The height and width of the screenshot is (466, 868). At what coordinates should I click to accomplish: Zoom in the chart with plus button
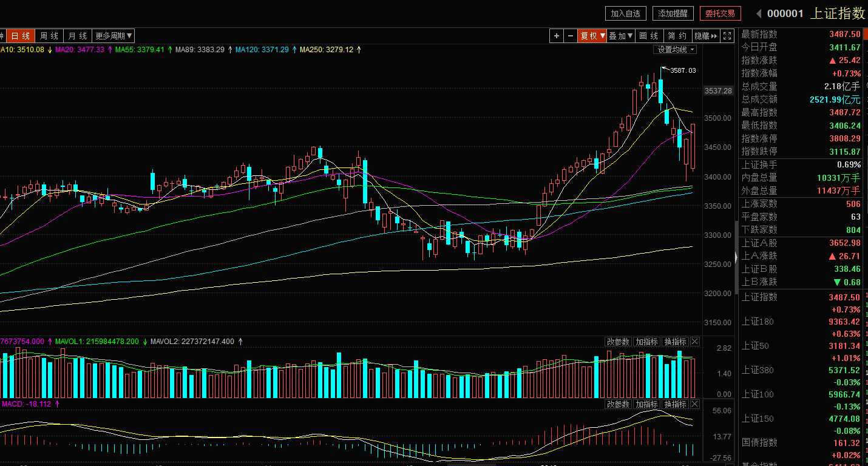pos(557,36)
